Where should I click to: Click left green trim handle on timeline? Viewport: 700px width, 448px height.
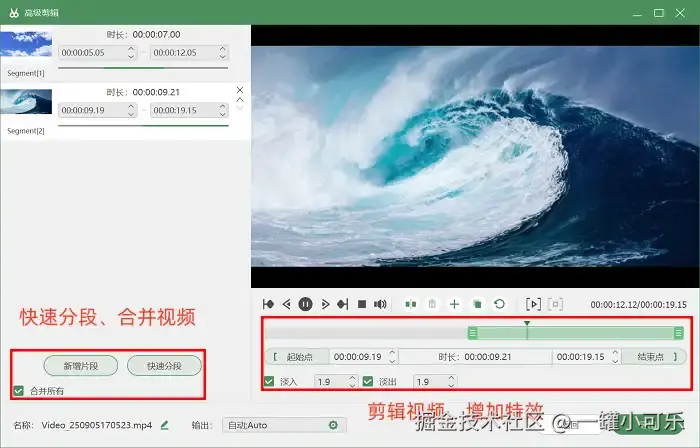[x=472, y=333]
